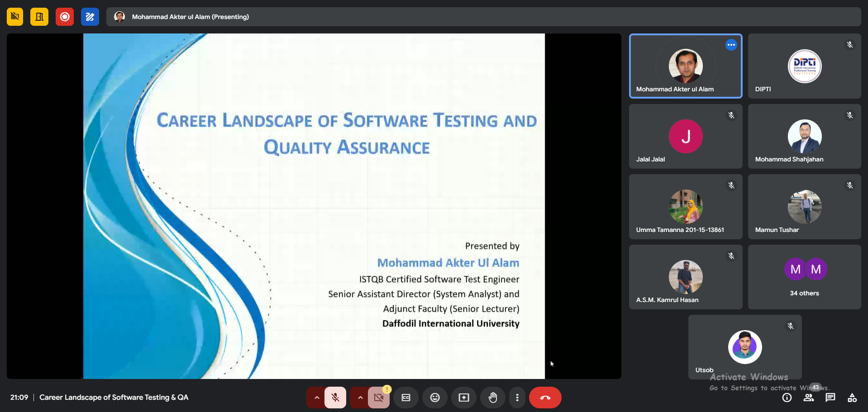Show the people participants panel
Screen dimensions: 868x412
[x=809, y=398]
